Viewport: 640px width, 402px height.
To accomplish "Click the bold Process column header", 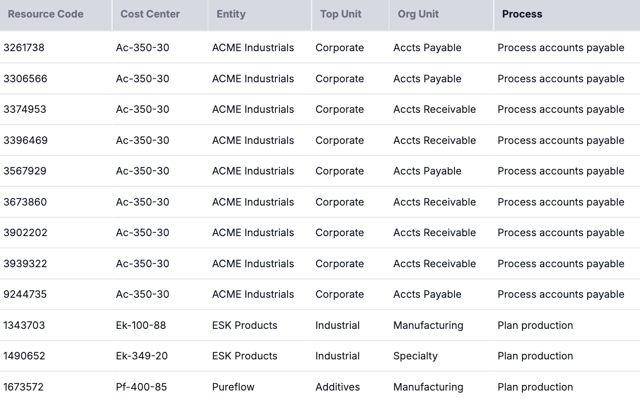I will click(x=522, y=15).
